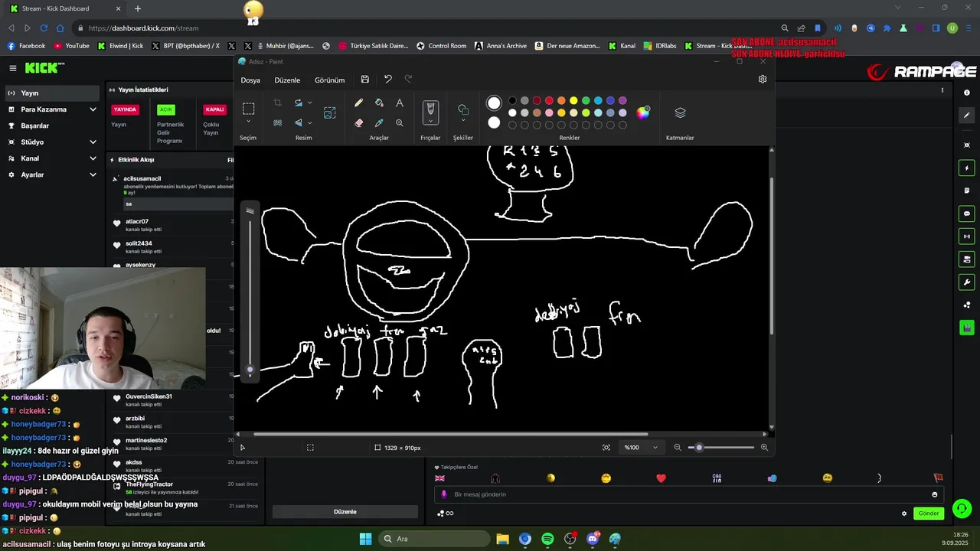Viewport: 980px width, 551px height.
Task: Select the Eraser tool in Paint
Action: pos(358,122)
